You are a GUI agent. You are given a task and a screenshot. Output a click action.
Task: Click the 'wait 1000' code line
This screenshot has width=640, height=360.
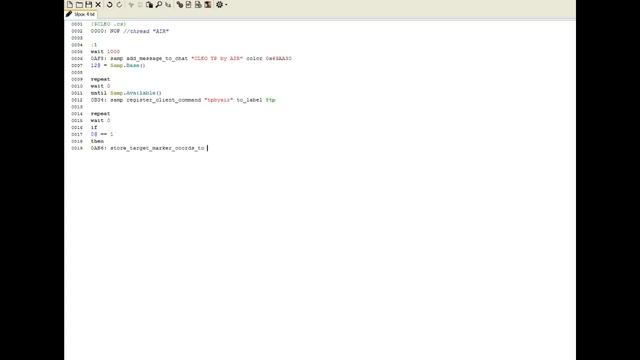click(x=105, y=52)
